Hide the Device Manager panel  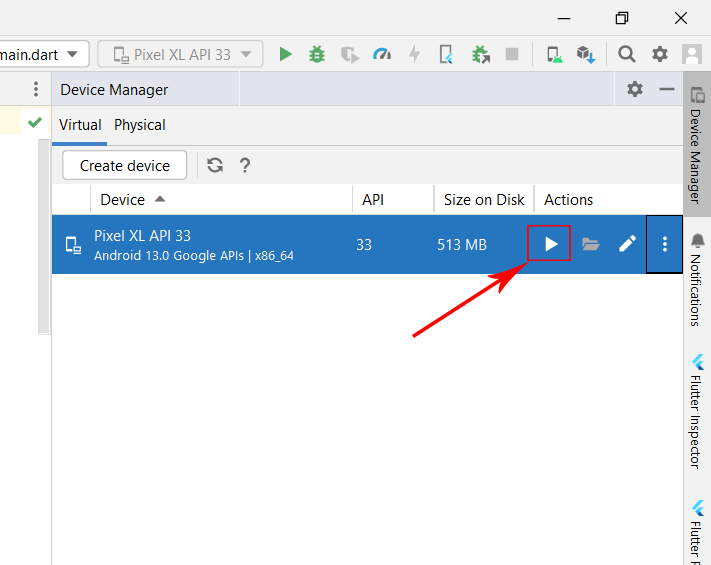tap(667, 89)
